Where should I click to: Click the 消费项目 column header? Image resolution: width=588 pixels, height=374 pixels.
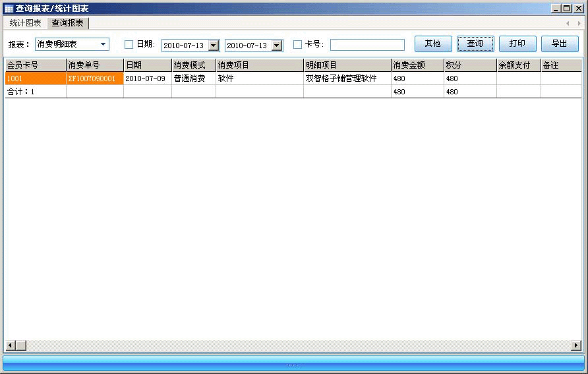point(260,65)
